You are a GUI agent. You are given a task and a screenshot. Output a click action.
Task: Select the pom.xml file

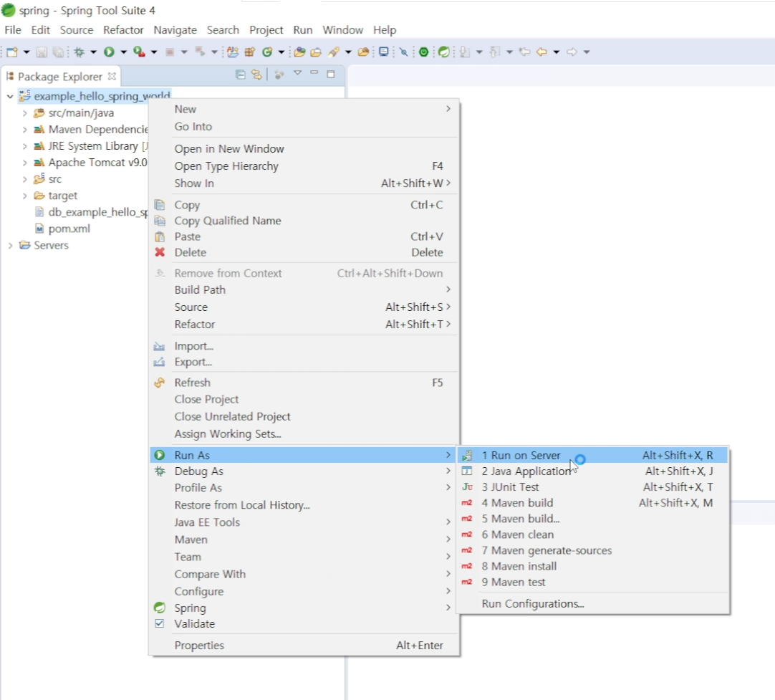[69, 229]
